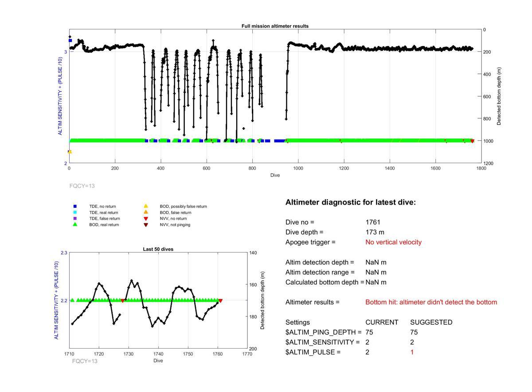Select the red 'Bottom hit: altimeter didn't detect the bottom' message
The width and height of the screenshot is (532, 392).
[x=431, y=302]
